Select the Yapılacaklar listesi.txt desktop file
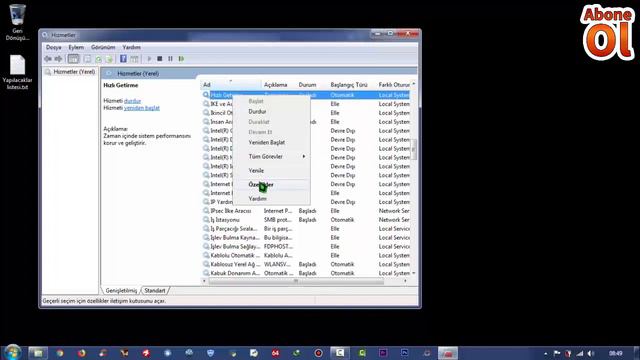The width and height of the screenshot is (640, 360). [x=17, y=73]
